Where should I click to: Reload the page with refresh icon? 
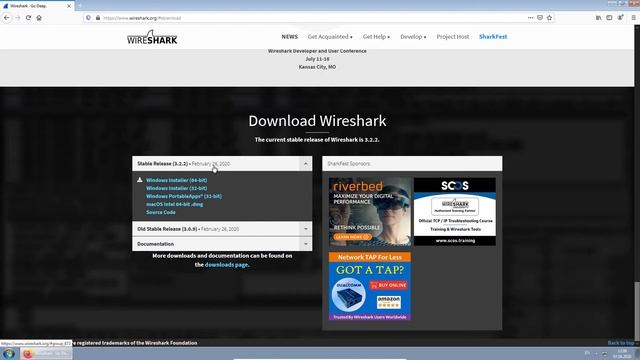coord(28,18)
